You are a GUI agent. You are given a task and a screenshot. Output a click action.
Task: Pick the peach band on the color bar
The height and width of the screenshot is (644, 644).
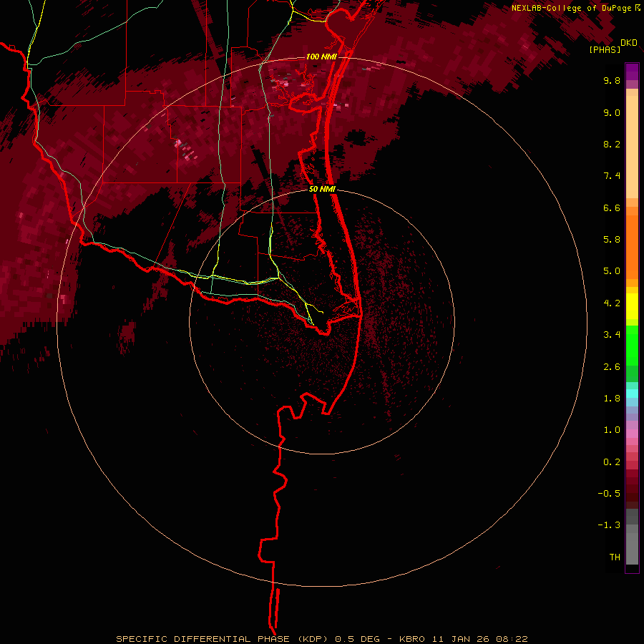pos(632,147)
